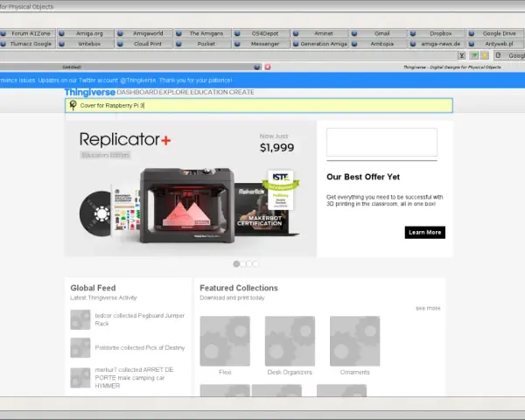Open The Amigans bookmark
The width and height of the screenshot is (525, 420).
203,33
